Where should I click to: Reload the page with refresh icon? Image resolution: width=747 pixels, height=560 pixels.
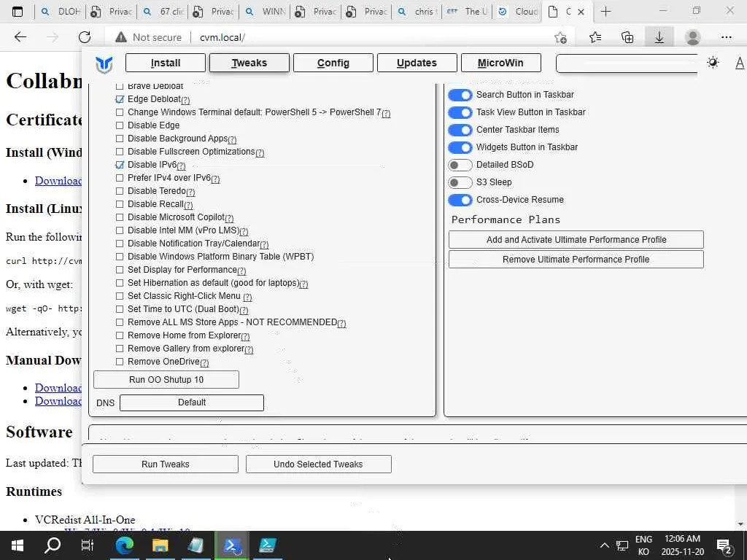tap(85, 37)
